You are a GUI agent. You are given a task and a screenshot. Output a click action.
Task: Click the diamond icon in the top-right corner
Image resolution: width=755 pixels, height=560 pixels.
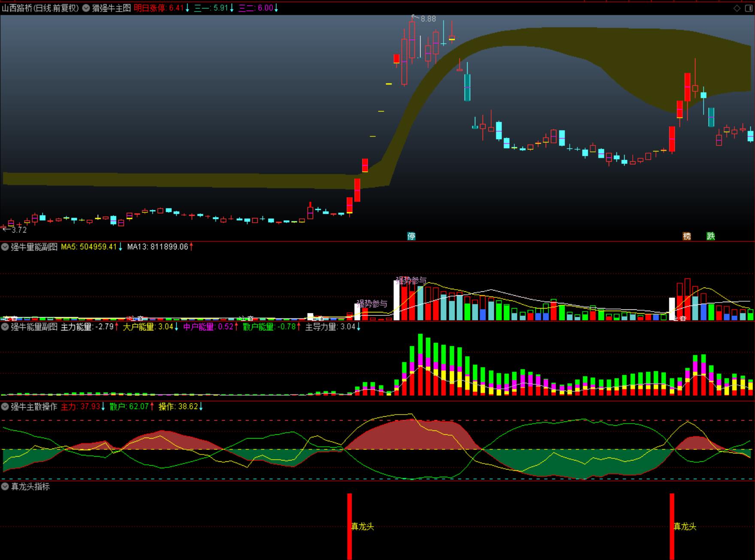[x=737, y=8]
